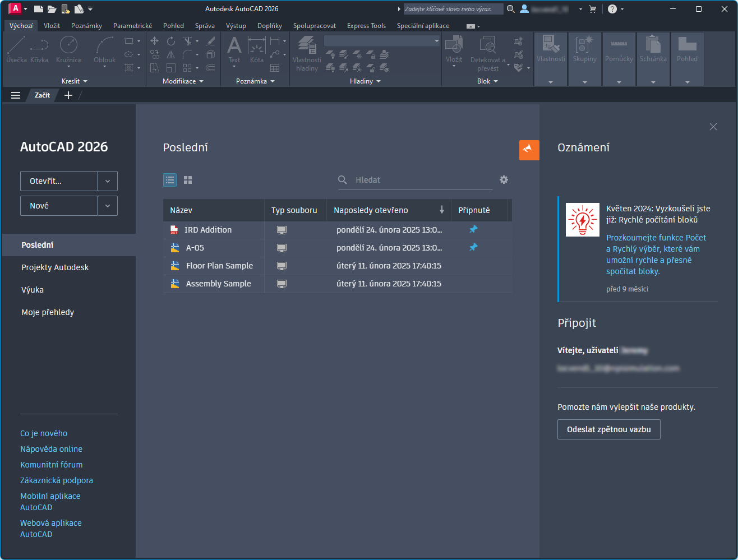Open the Výstup ribbon tab

point(236,26)
